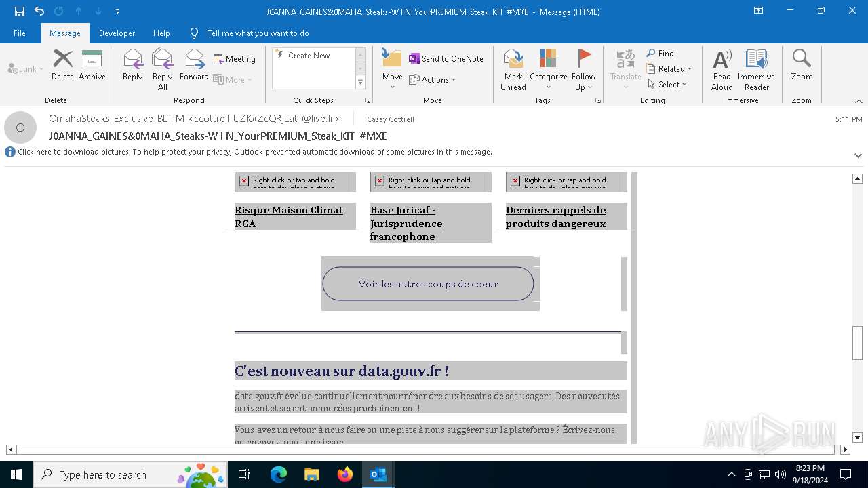Expand the Quick Steps gallery
Image resolution: width=868 pixels, height=488 pixels.
(x=360, y=83)
